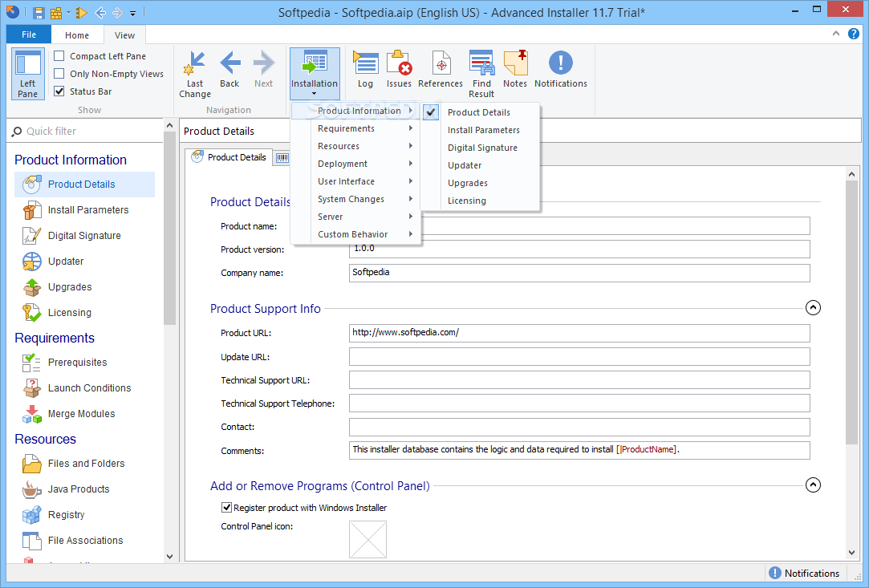869x588 pixels.
Task: Select Updater in left pane
Action: [x=84, y=261]
